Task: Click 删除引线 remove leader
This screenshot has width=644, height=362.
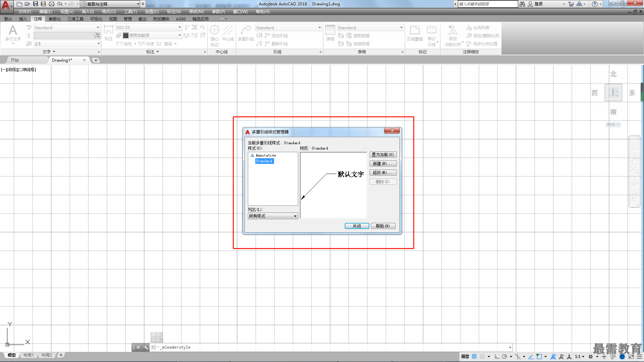Action: coord(276,44)
